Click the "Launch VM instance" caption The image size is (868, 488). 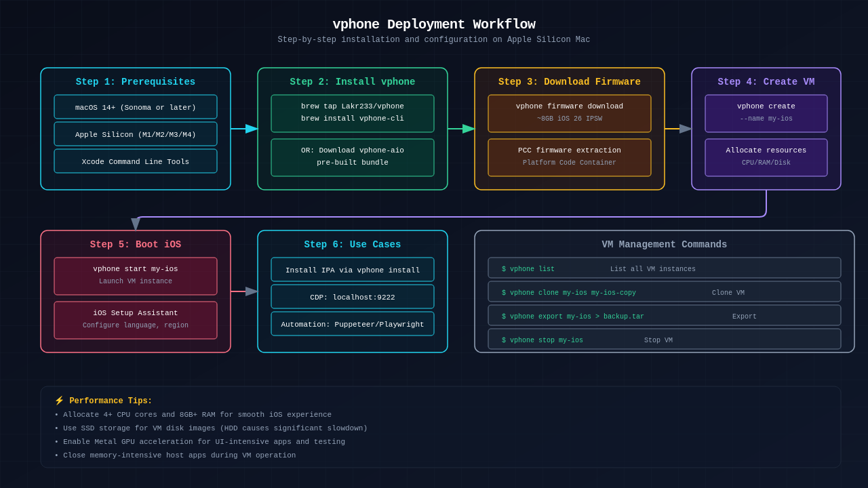[136, 281]
